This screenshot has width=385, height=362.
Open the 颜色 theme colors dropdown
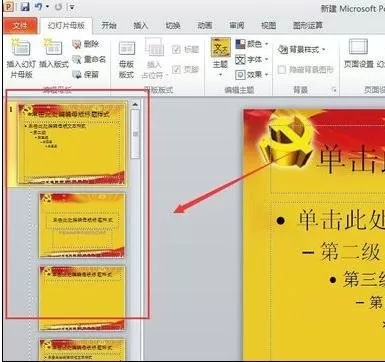click(252, 44)
